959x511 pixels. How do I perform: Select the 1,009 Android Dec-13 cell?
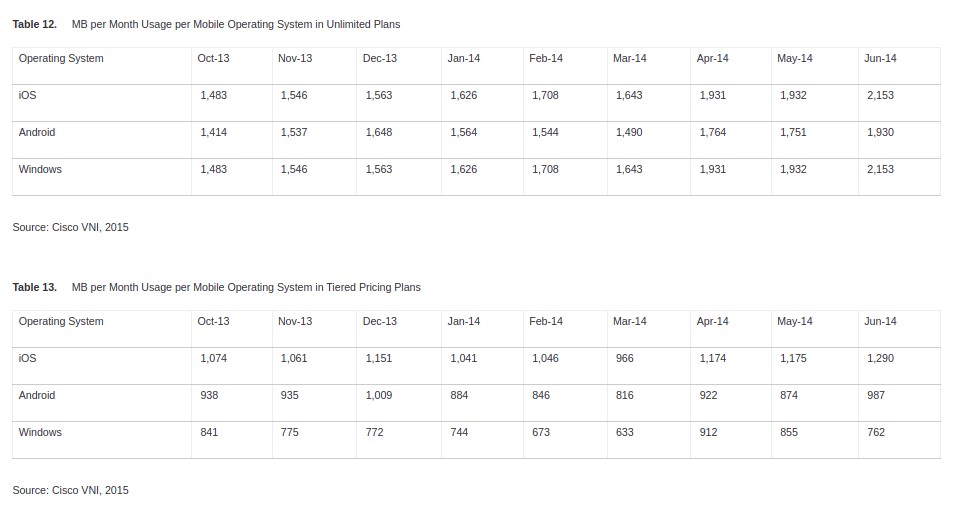pos(379,395)
